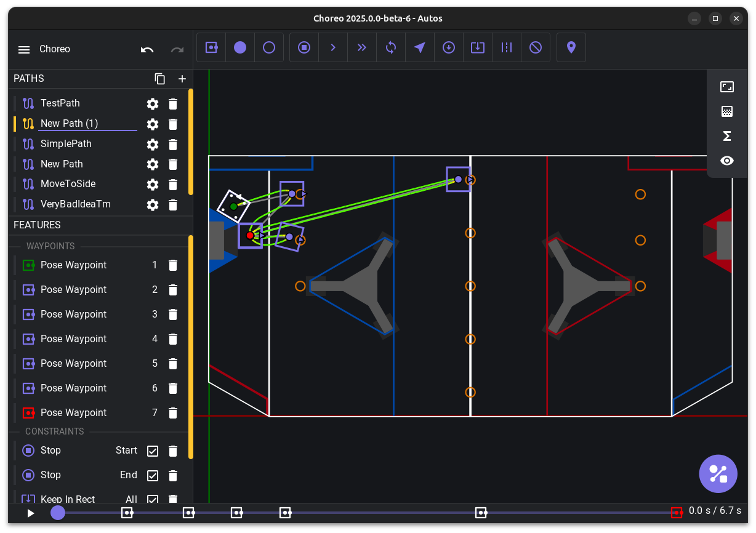Viewport: 756px width, 533px height.
Task: Delete Pose Waypoint 7 using its trash icon
Action: tap(172, 412)
